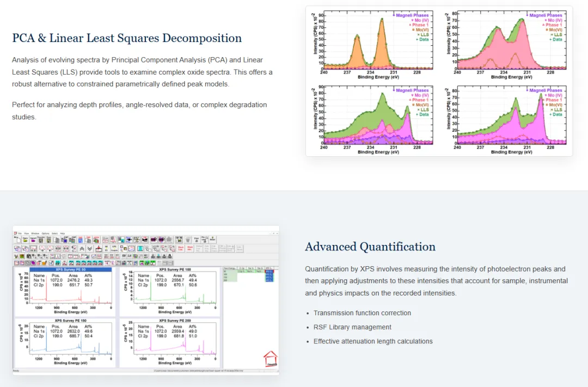Screen dimensions: 588x387
Task: Click the New document icon in CasaXPS toolbar
Action: 17,239
